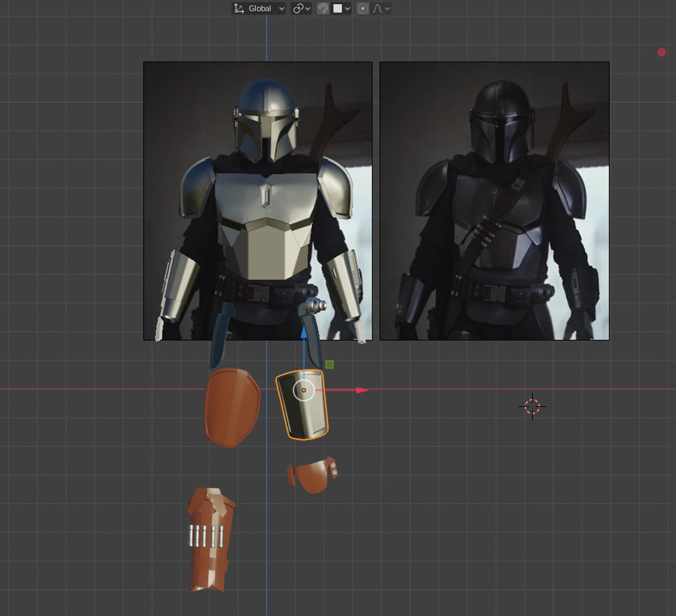Select the orange shoulder pad object
The width and height of the screenshot is (676, 616).
(232, 407)
